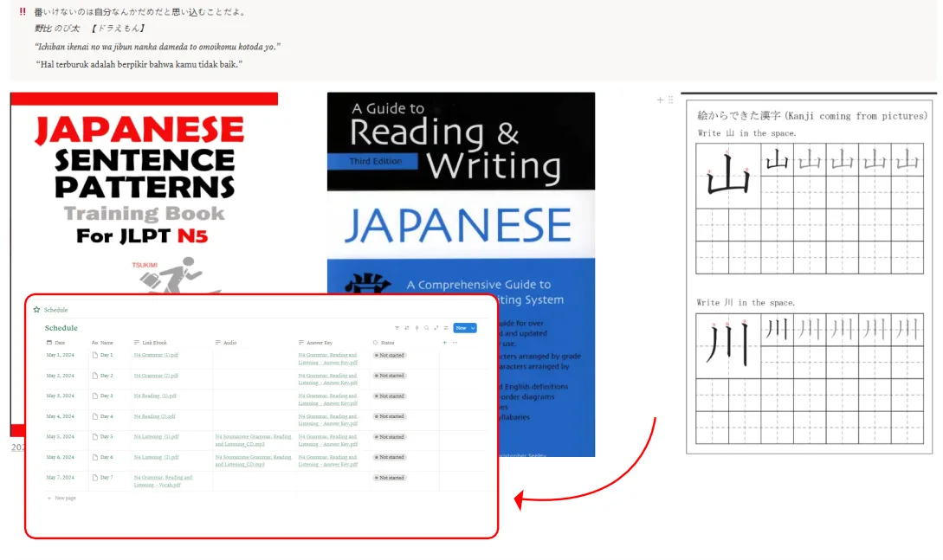943x560 pixels.
Task: Click the Audio column header
Action: tap(226, 343)
